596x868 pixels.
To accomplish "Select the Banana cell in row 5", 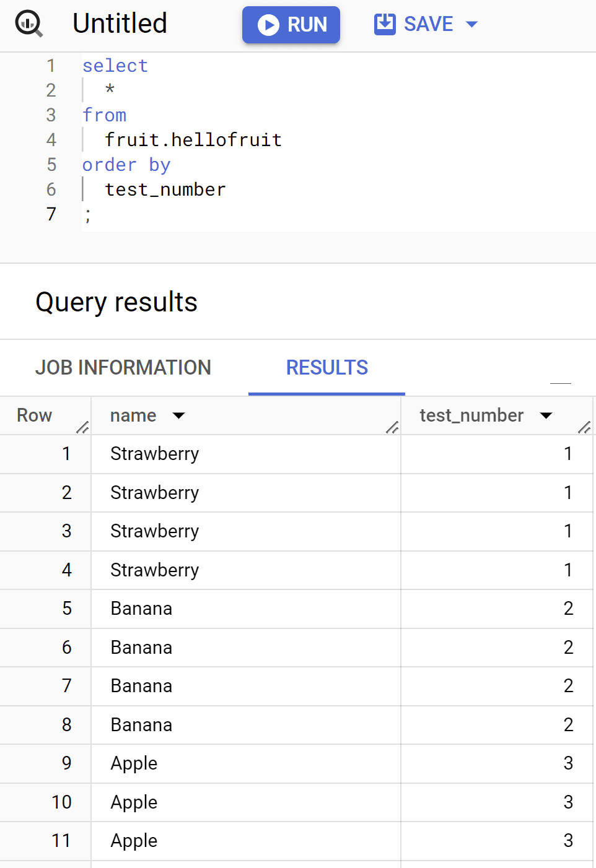I will (246, 609).
